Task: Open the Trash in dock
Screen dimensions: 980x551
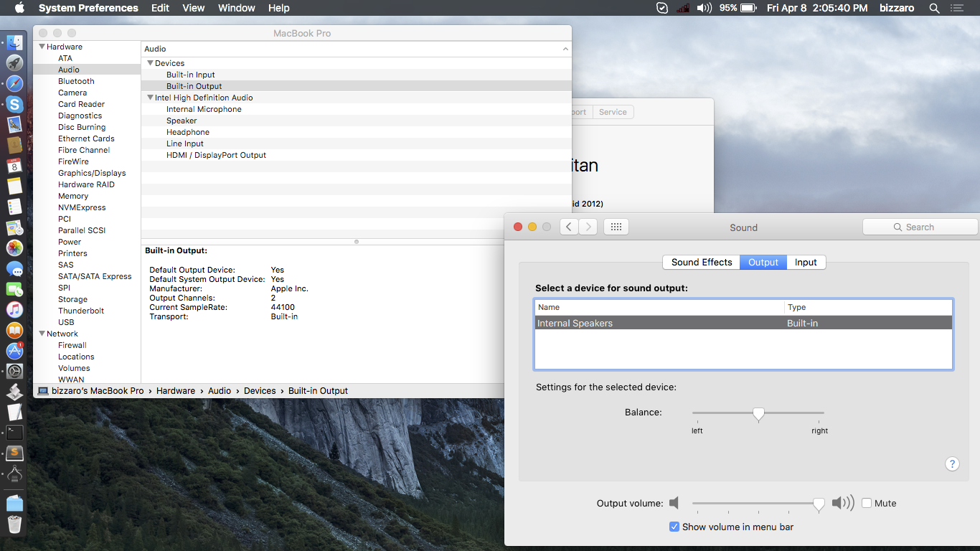Action: tap(14, 524)
